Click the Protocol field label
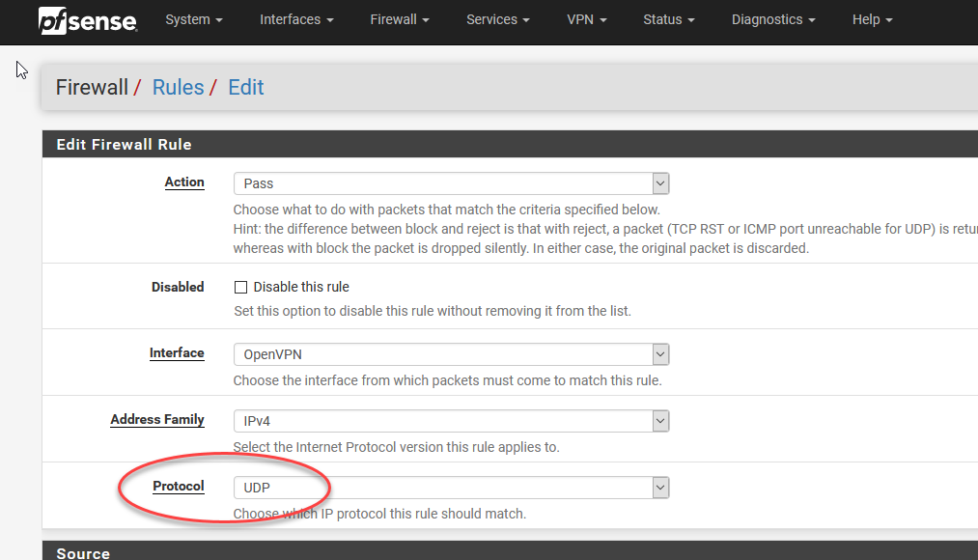Screen dimensions: 978x560 point(179,487)
